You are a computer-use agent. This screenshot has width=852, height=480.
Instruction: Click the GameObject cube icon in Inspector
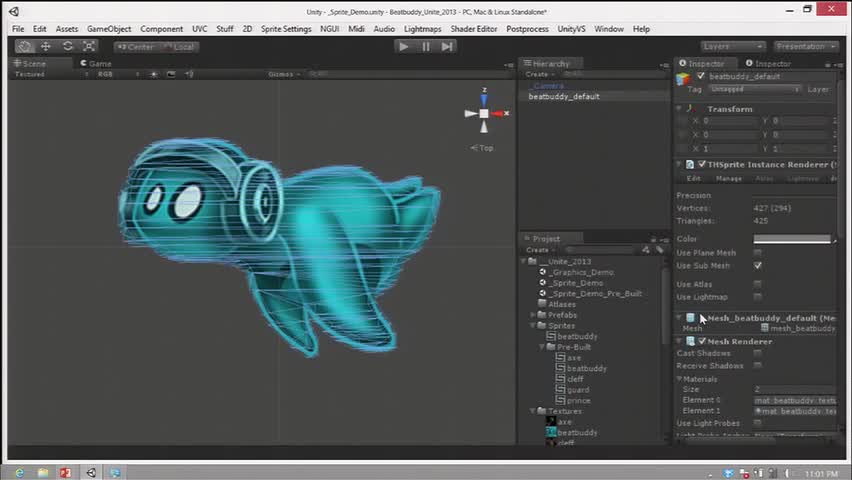click(683, 79)
